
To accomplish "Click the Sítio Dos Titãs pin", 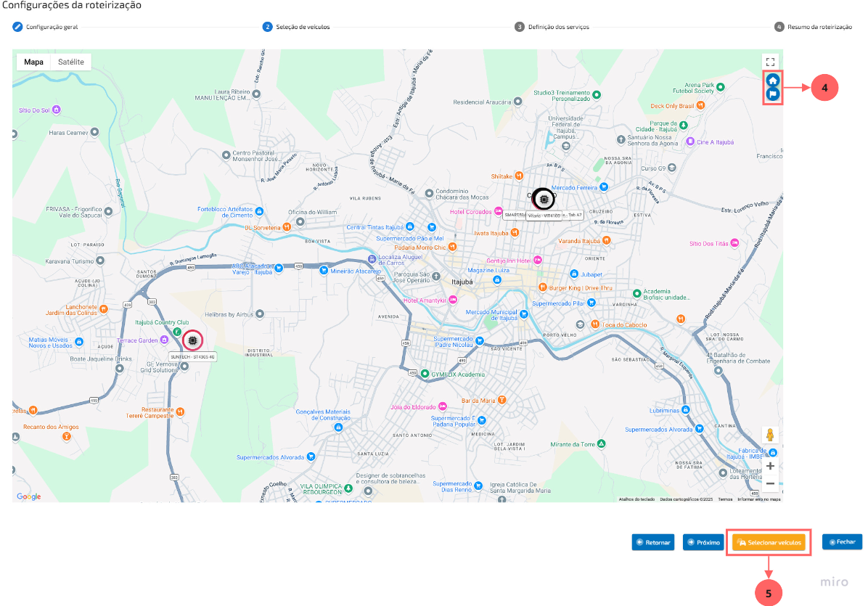I will 734,243.
